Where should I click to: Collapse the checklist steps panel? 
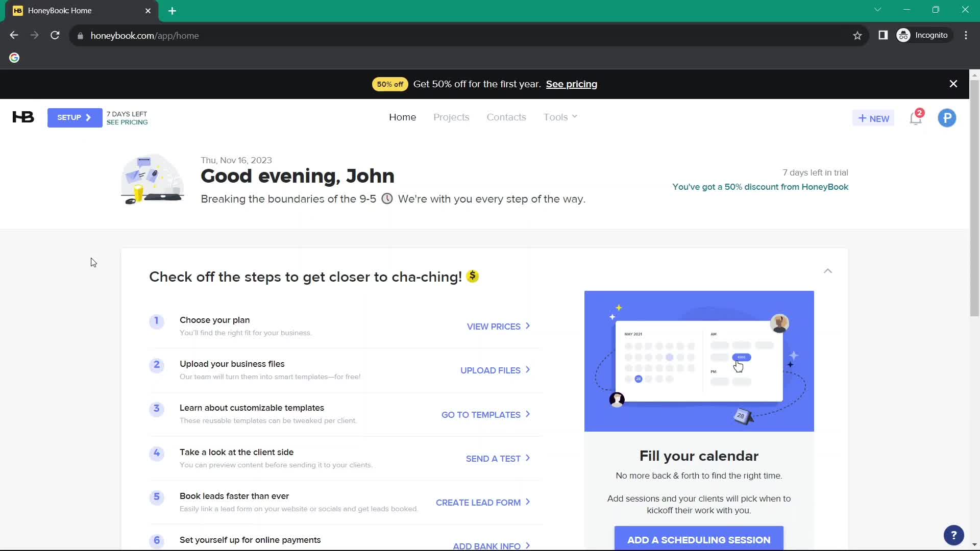828,271
